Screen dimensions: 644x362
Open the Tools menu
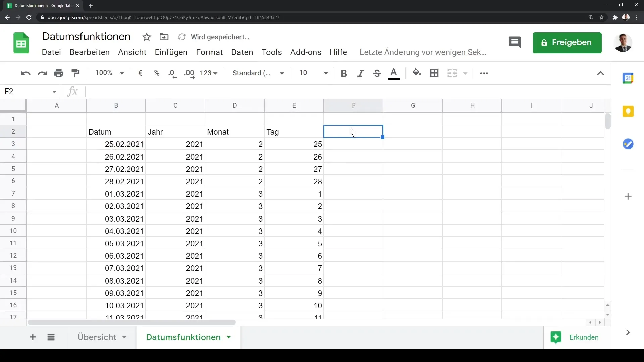click(272, 52)
